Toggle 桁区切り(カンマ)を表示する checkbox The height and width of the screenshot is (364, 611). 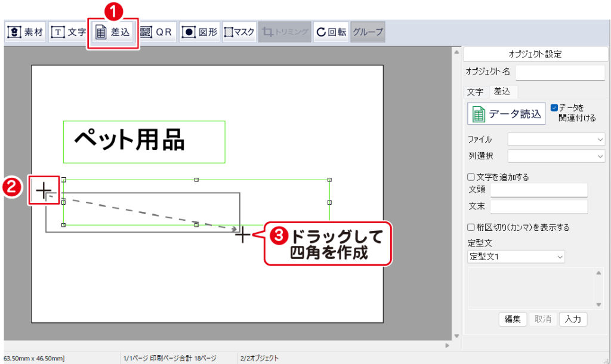click(x=471, y=227)
